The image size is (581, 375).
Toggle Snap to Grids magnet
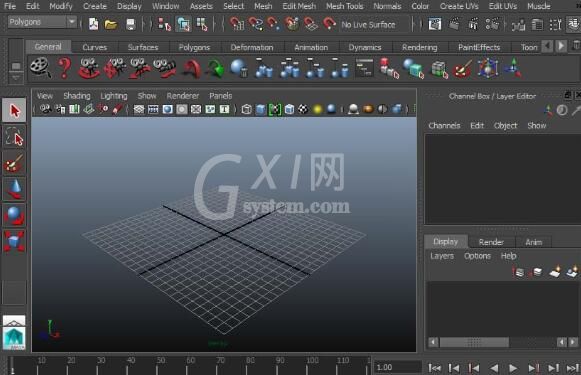pyautogui.click(x=236, y=24)
